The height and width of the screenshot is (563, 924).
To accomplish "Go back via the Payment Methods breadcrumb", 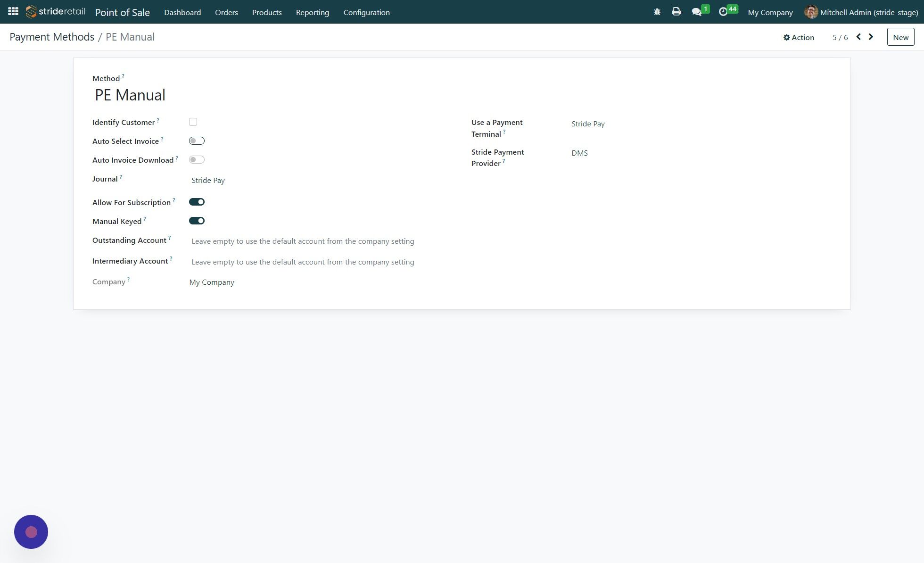I will [52, 37].
